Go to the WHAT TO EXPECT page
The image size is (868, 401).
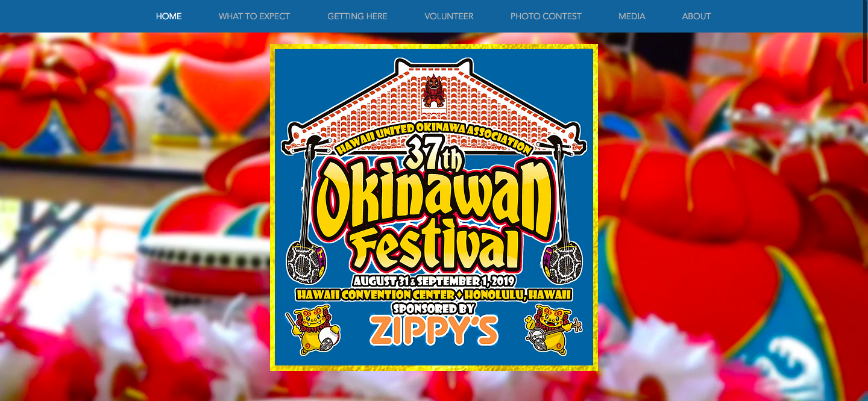(254, 16)
